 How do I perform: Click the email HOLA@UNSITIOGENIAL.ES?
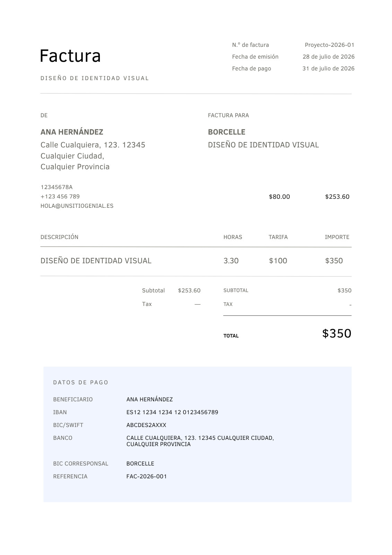point(77,206)
